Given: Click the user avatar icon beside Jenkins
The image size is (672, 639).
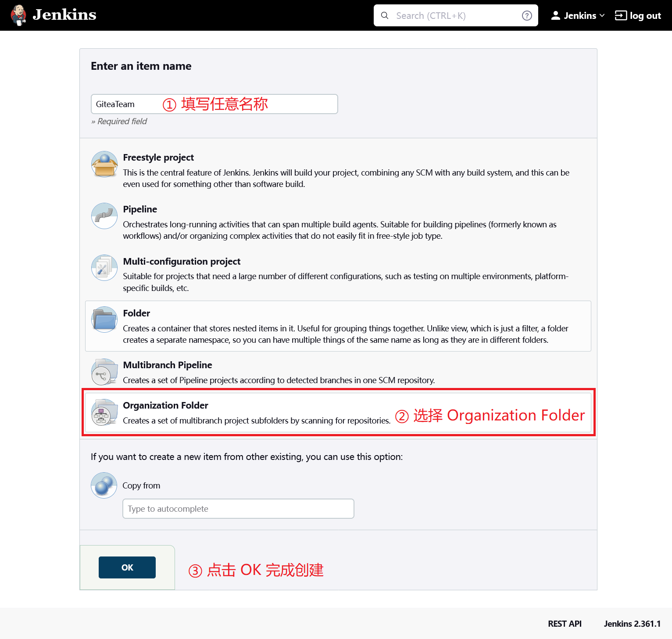Looking at the screenshot, I should click(555, 15).
